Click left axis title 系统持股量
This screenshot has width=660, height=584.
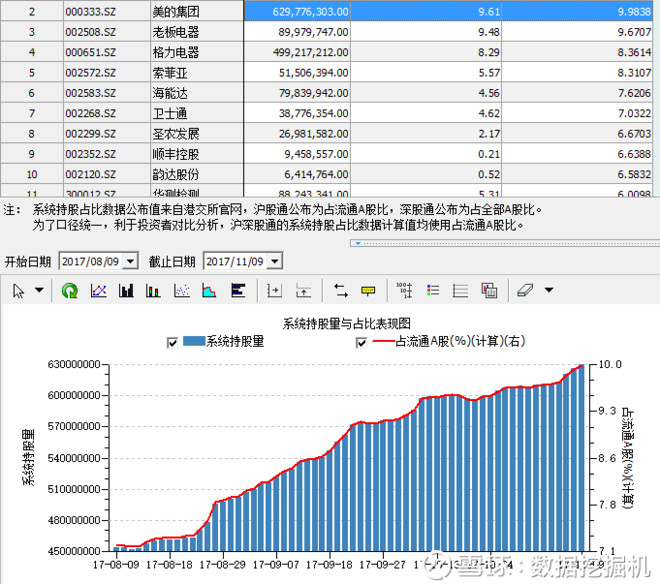click(28, 457)
